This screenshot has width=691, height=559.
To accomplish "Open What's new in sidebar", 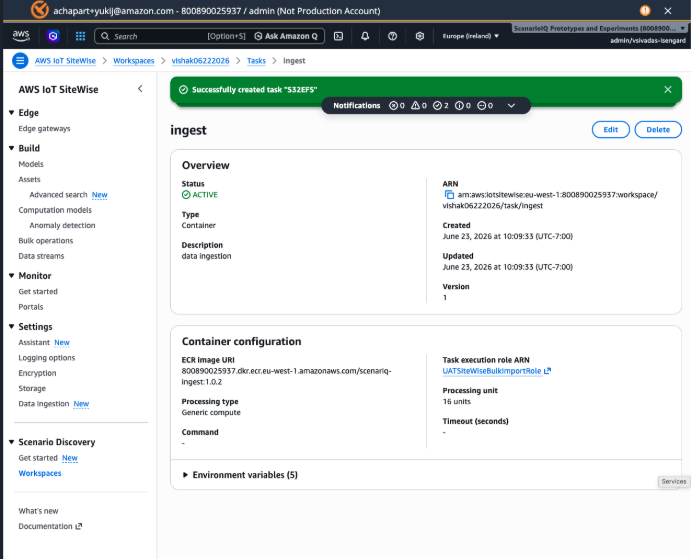I will pyautogui.click(x=38, y=511).
